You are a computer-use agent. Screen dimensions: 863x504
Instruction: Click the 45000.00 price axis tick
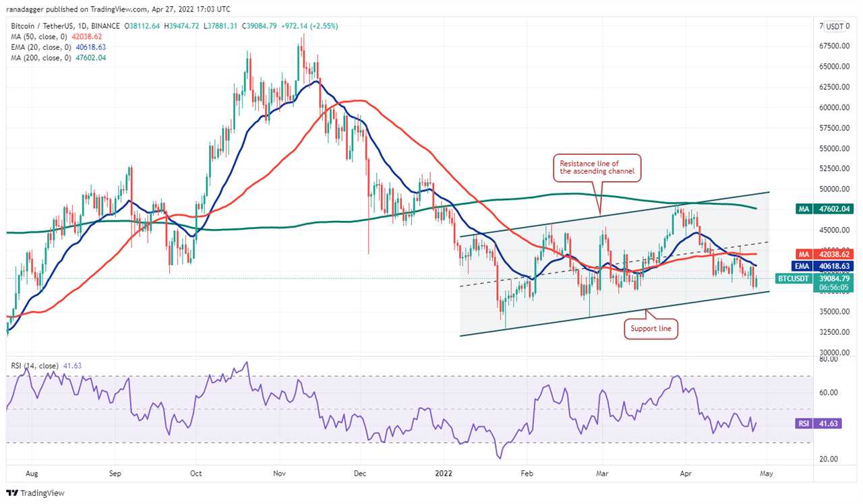coord(833,230)
